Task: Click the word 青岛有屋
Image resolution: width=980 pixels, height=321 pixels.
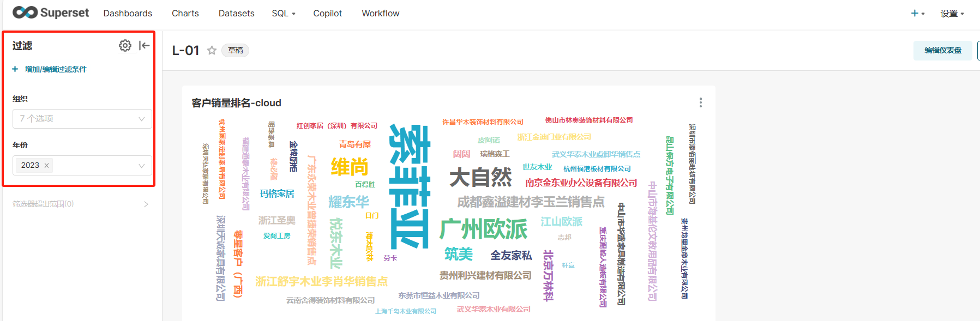Action: point(355,144)
